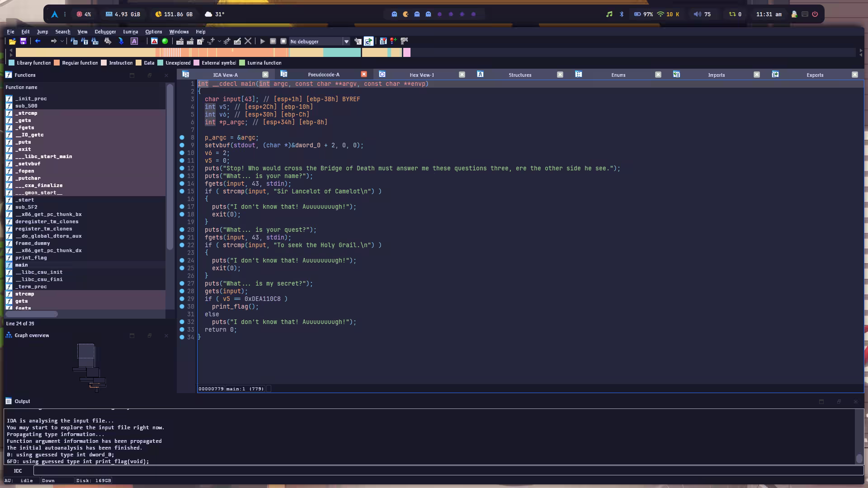Click the save database floppy icon

point(23,41)
